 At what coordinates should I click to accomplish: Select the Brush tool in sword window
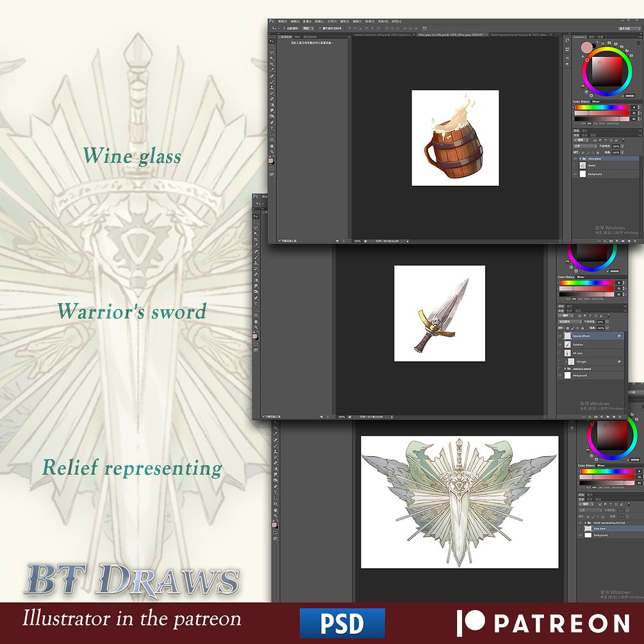click(256, 257)
